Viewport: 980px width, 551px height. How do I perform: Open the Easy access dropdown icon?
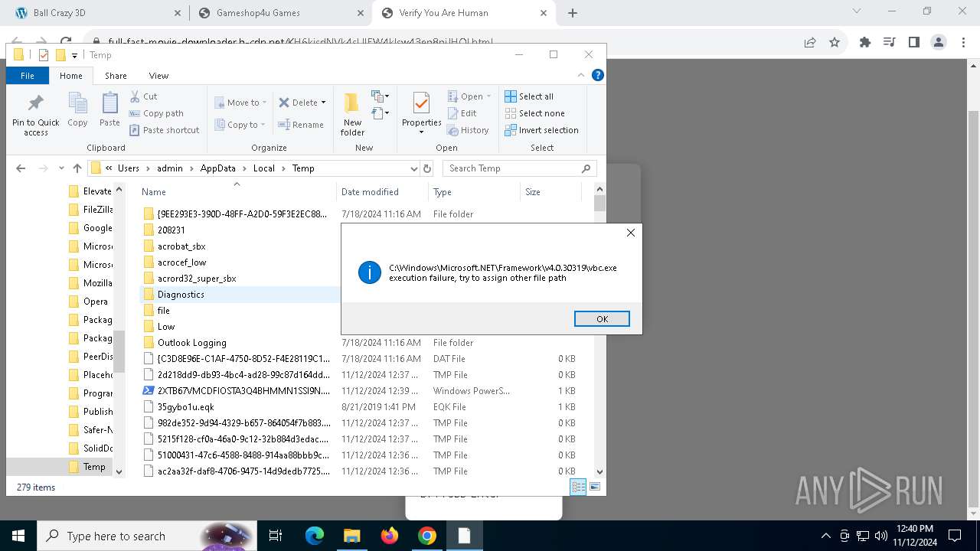click(x=381, y=114)
